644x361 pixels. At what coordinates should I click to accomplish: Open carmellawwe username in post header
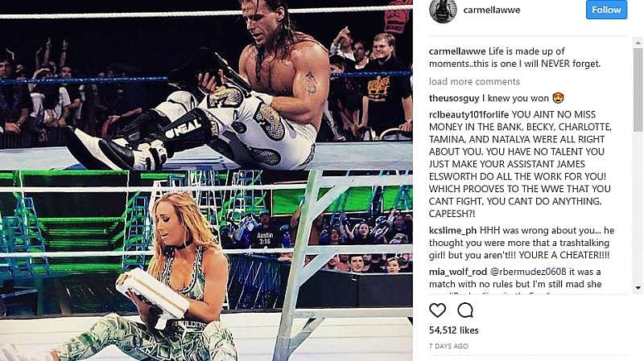[492, 10]
